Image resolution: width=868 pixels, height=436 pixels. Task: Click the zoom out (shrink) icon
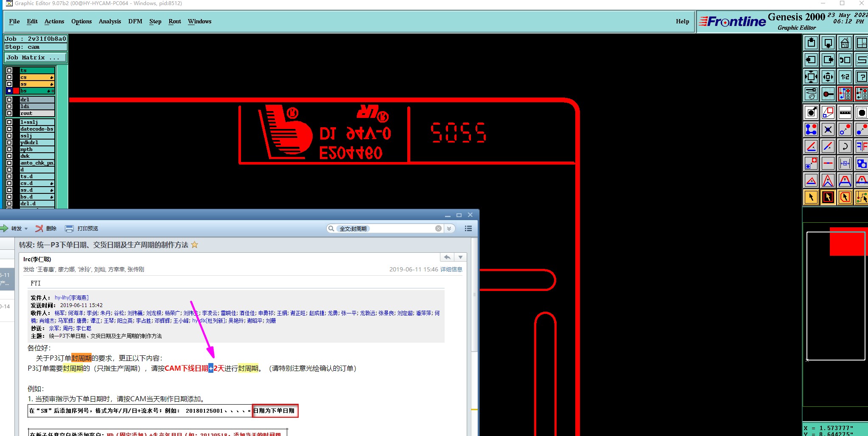[828, 77]
